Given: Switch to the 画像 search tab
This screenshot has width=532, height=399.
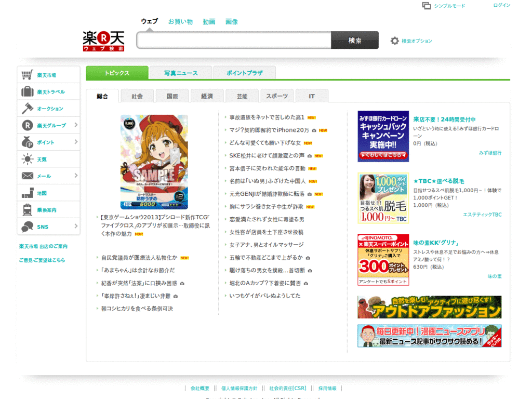Looking at the screenshot, I should tap(232, 22).
